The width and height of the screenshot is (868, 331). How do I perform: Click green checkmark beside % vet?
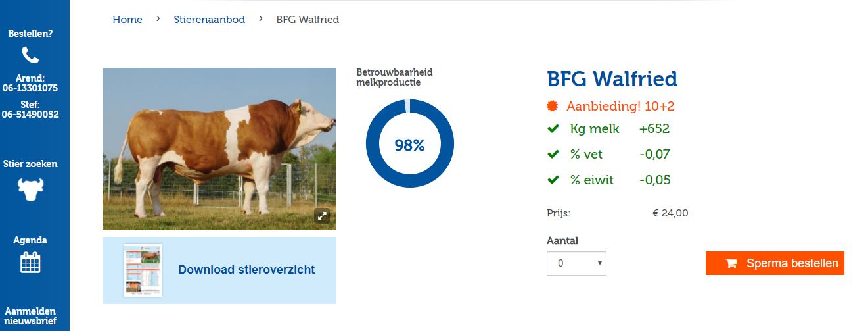click(553, 155)
